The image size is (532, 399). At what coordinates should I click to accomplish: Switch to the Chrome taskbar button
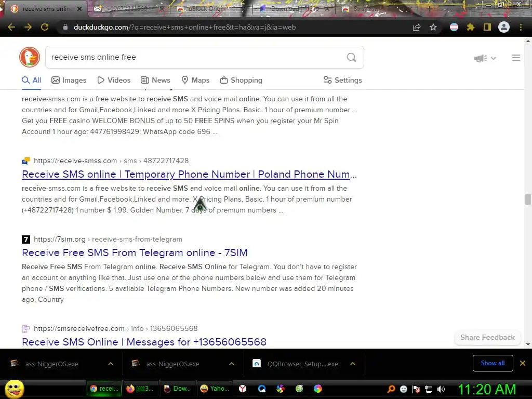104,389
